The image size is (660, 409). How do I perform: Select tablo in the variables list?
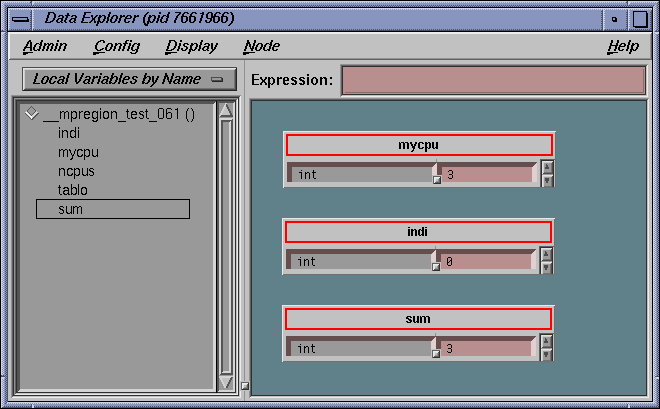point(72,190)
